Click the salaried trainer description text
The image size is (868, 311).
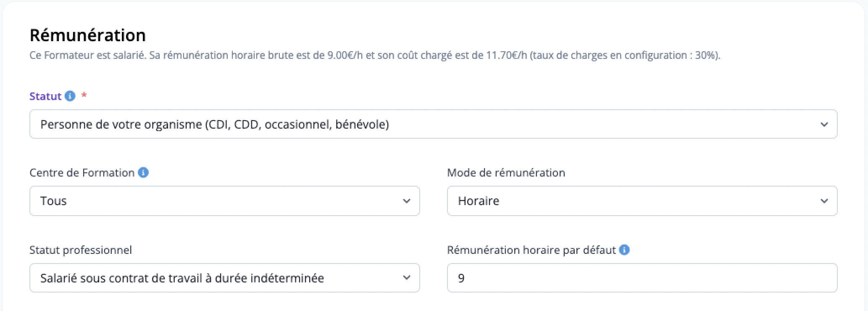[375, 55]
